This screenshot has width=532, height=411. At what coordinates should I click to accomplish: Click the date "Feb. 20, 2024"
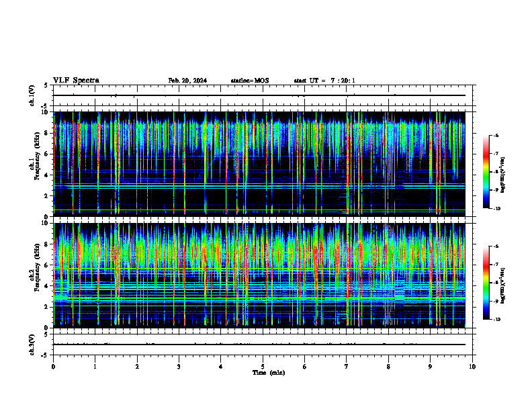tap(187, 81)
